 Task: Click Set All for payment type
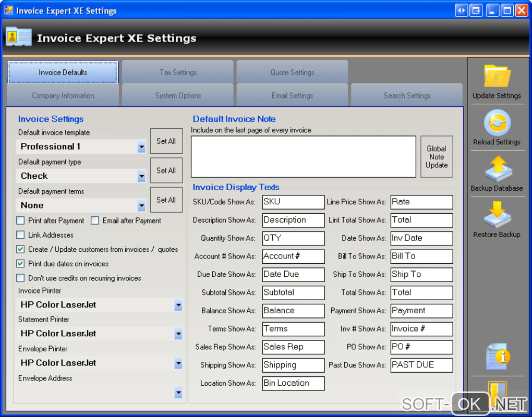tap(166, 170)
